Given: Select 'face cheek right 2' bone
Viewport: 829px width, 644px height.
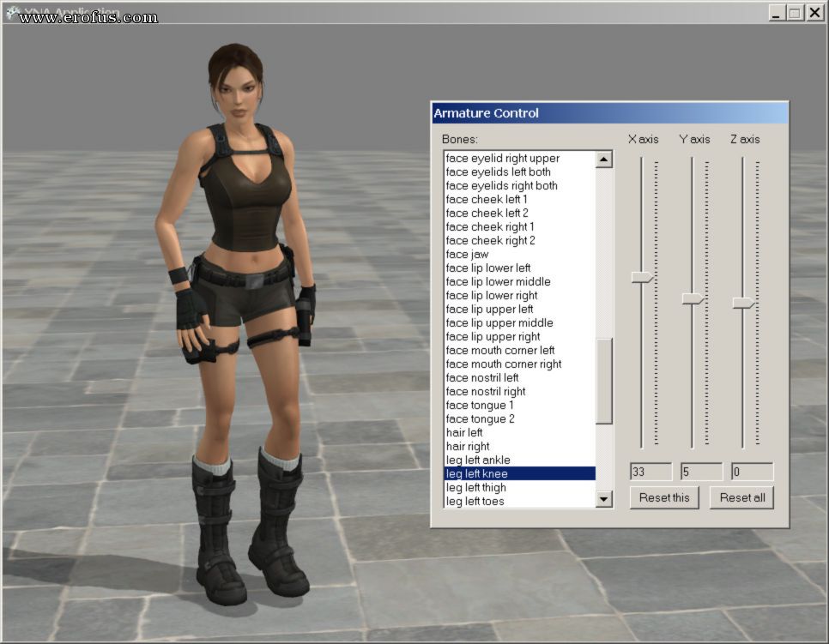Looking at the screenshot, I should click(520, 240).
